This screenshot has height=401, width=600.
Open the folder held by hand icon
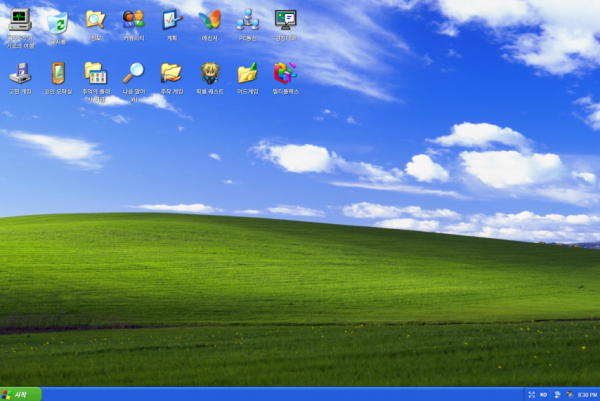[x=171, y=73]
